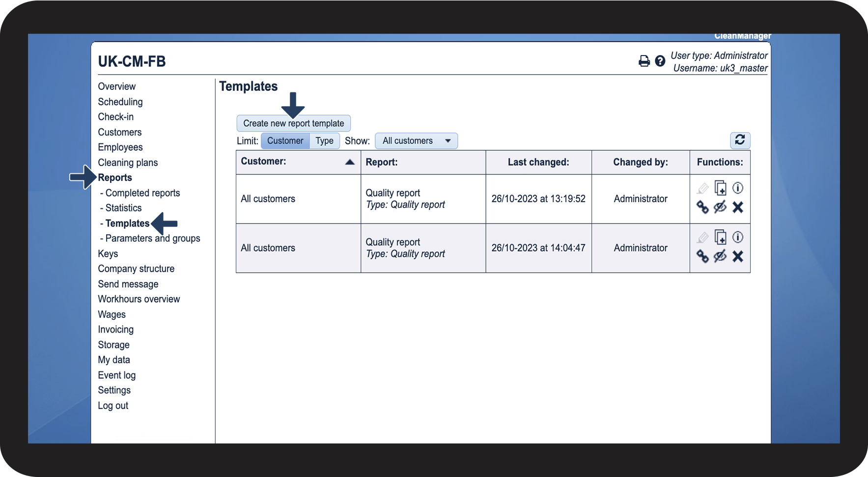Screen dimensions: 868x477
Task: Open Scheduling from the sidebar
Action: pyautogui.click(x=120, y=102)
